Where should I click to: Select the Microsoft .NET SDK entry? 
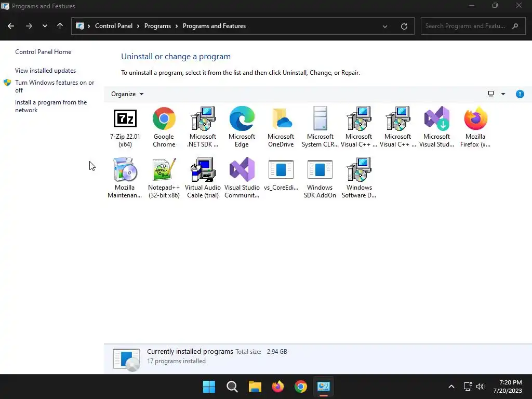[x=203, y=127]
